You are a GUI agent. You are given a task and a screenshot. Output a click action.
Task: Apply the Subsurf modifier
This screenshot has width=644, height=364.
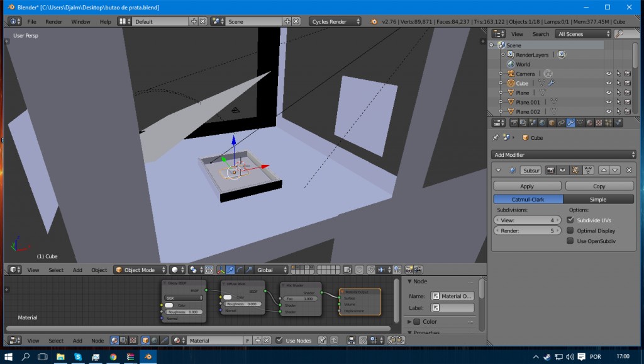click(x=527, y=186)
